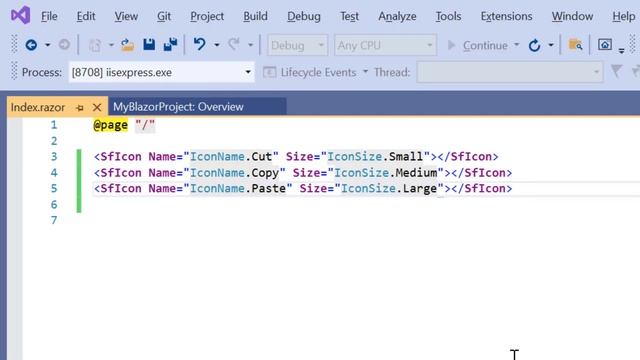The width and height of the screenshot is (640, 360).
Task: Click the Redo arrow icon
Action: pos(234,44)
